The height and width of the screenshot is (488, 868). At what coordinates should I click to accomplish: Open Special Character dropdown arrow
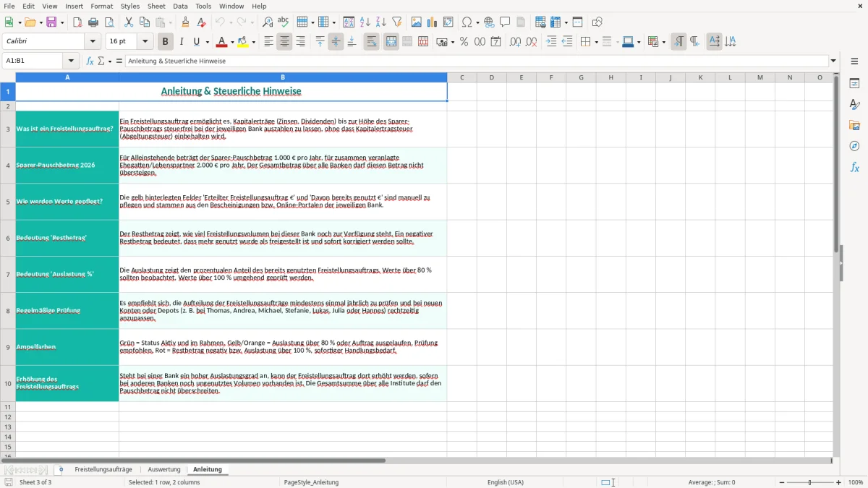pyautogui.click(x=478, y=22)
